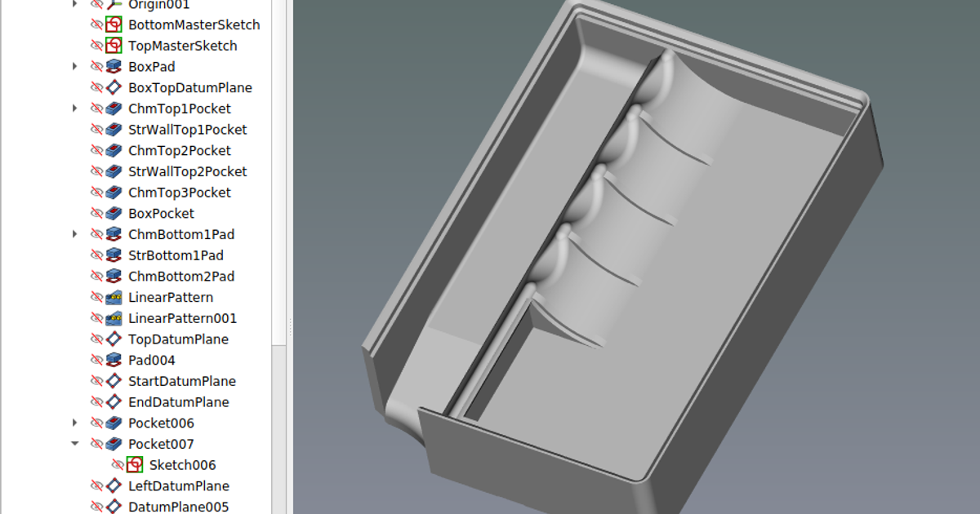980x514 pixels.
Task: Click the datum plane icon for BoxTopDatumPlane
Action: [112, 87]
